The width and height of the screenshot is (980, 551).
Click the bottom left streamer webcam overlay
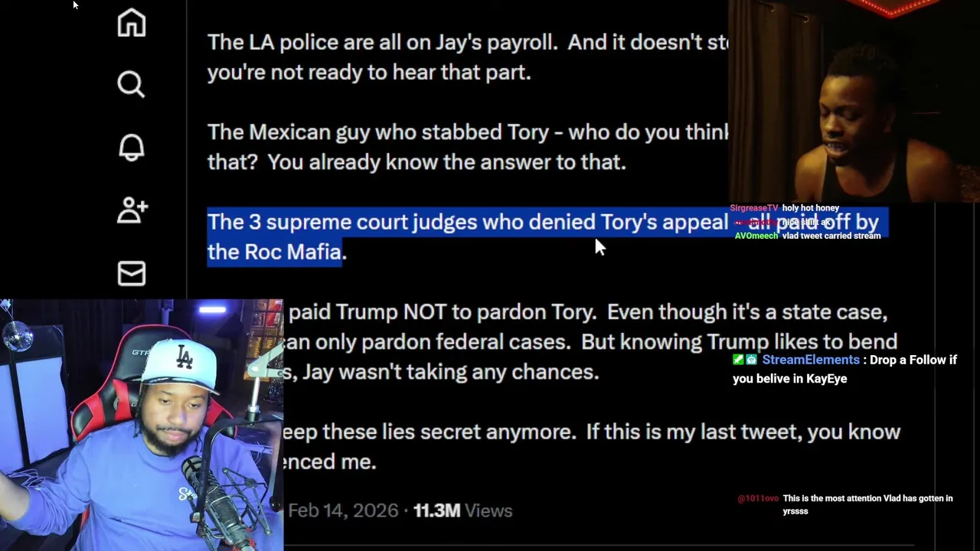(142, 425)
